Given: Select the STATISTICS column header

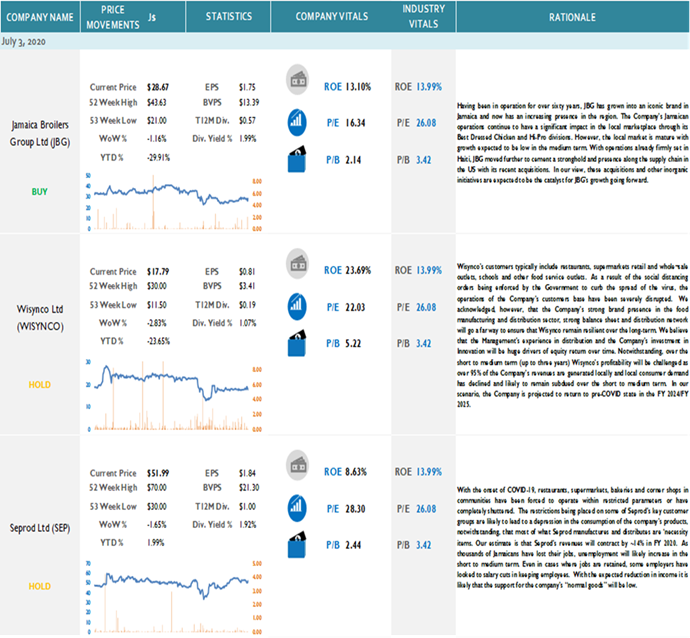Looking at the screenshot, I should click(x=228, y=17).
